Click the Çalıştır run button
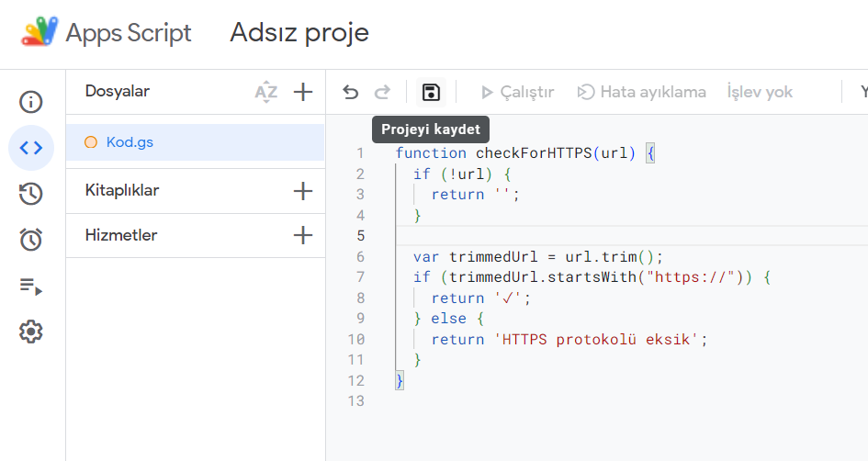This screenshot has height=461, width=868. pos(517,92)
